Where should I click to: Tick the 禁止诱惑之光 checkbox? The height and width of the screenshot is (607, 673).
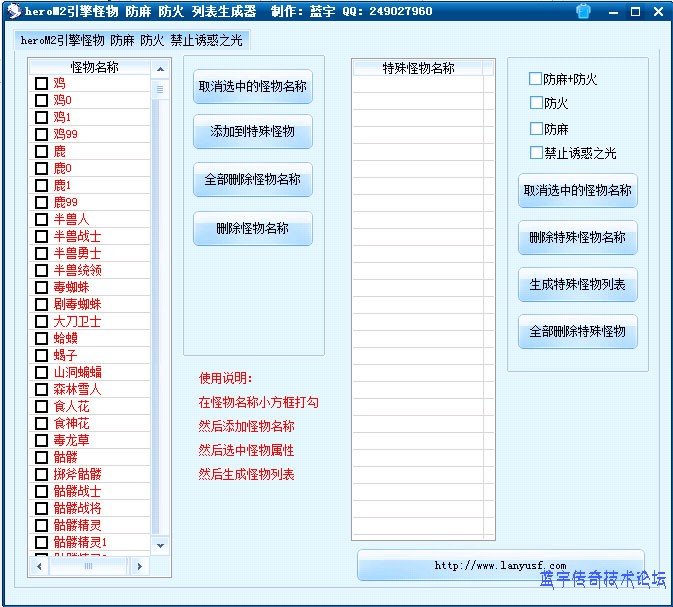point(536,153)
